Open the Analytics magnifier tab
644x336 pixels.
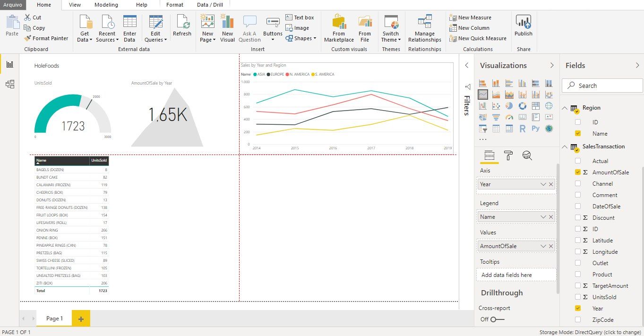coord(527,155)
